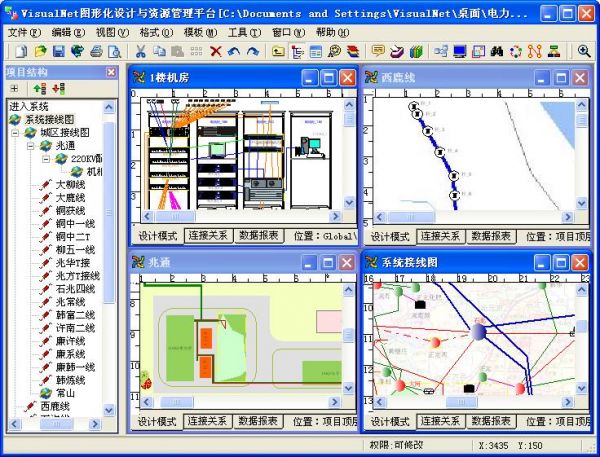Save using the floppy disk icon

[59, 51]
